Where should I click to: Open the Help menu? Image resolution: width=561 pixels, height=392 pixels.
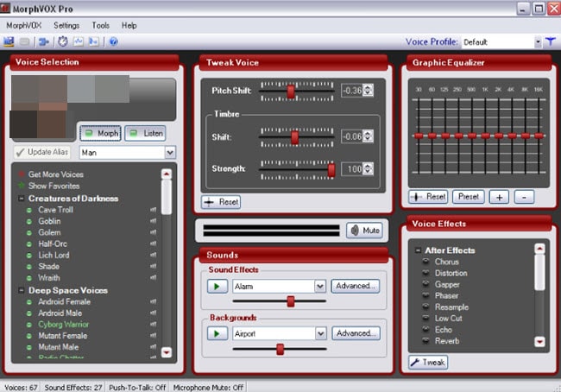[x=129, y=25]
